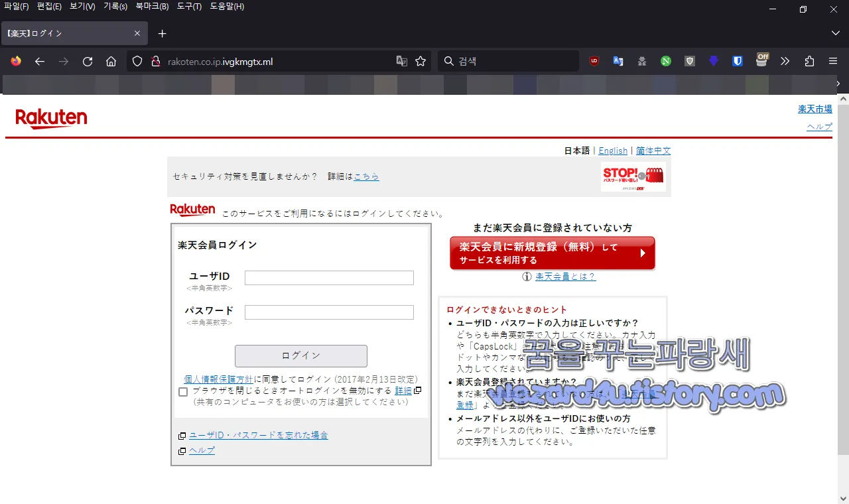The height and width of the screenshot is (504, 849).
Task: Show insecure connection padlock details
Action: (156, 61)
